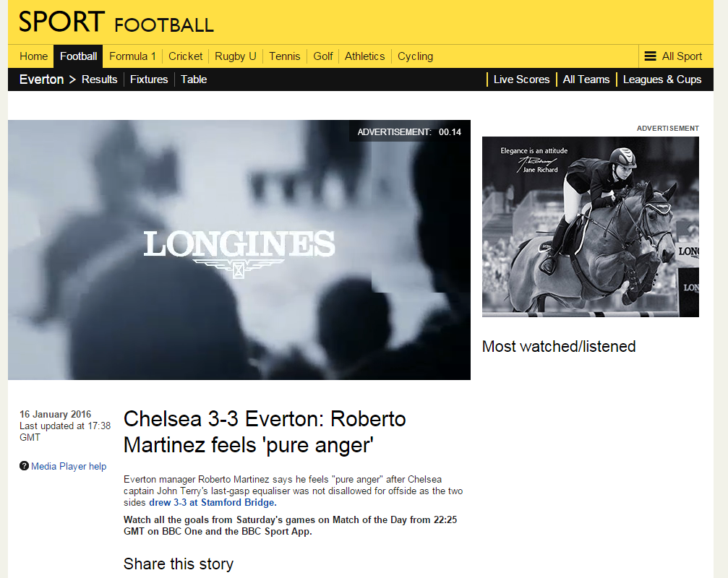Open the Cricket section
This screenshot has width=728, height=578.
(x=185, y=56)
